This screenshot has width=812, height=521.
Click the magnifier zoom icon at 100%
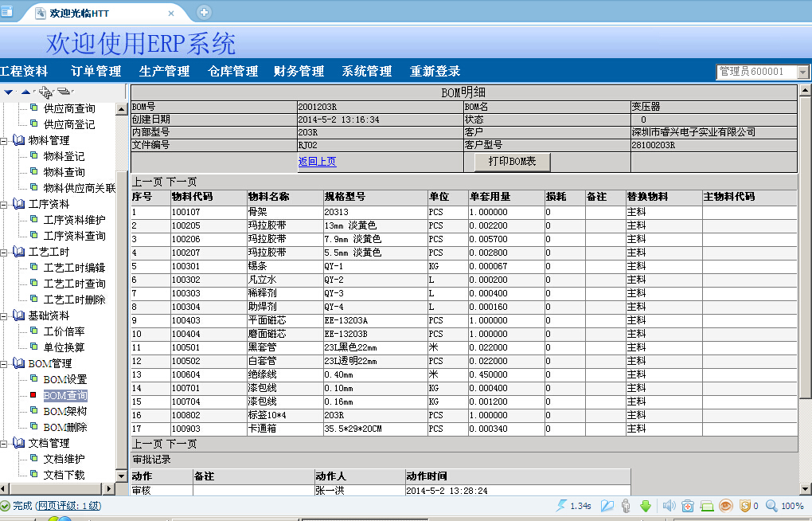pyautogui.click(x=771, y=506)
